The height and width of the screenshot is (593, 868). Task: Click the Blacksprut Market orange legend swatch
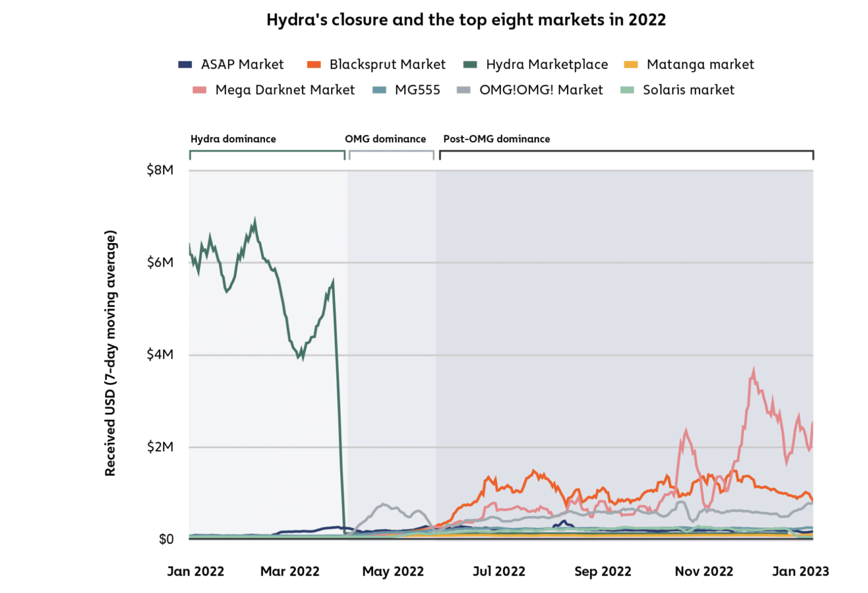[314, 65]
